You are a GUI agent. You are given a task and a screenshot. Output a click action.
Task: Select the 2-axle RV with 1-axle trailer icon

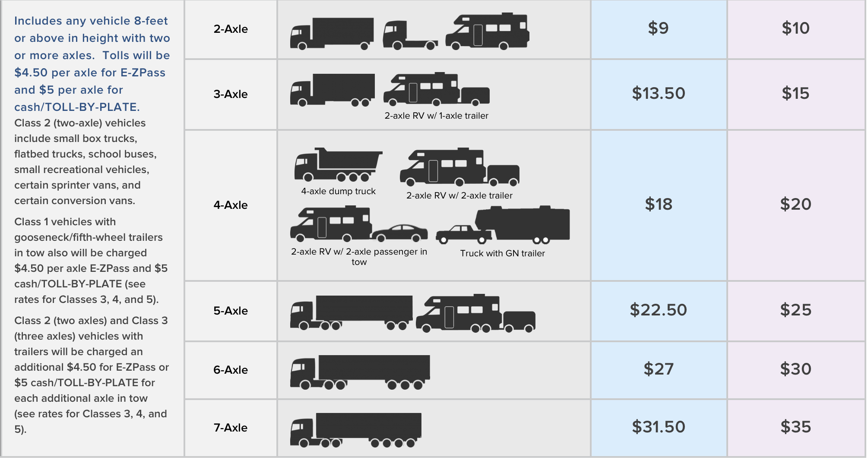pyautogui.click(x=436, y=89)
